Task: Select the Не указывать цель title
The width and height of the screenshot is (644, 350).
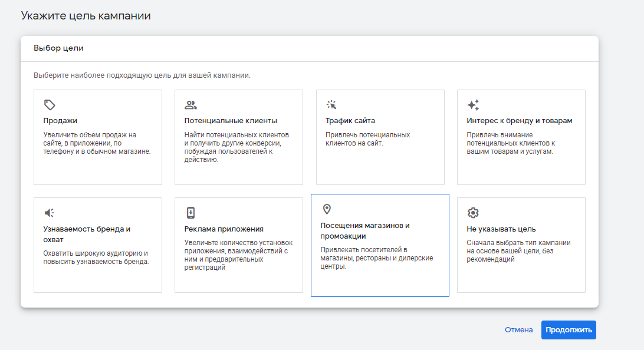Action: (x=501, y=229)
